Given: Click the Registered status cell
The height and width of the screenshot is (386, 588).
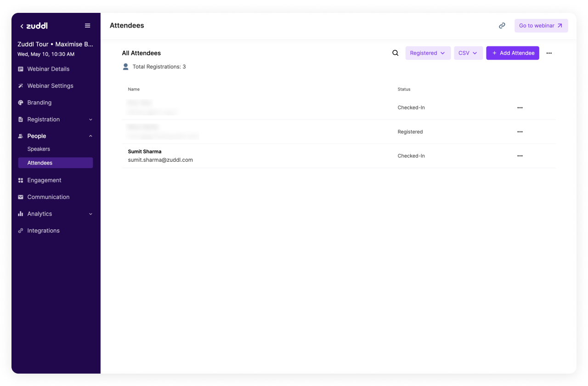Looking at the screenshot, I should pos(410,132).
